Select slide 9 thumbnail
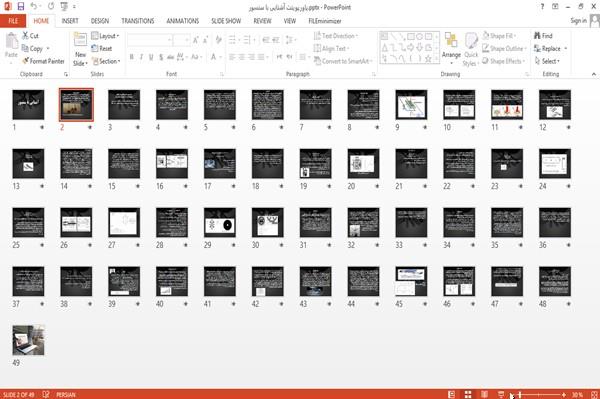Screen dimensions: 600x399 pyautogui.click(x=411, y=104)
